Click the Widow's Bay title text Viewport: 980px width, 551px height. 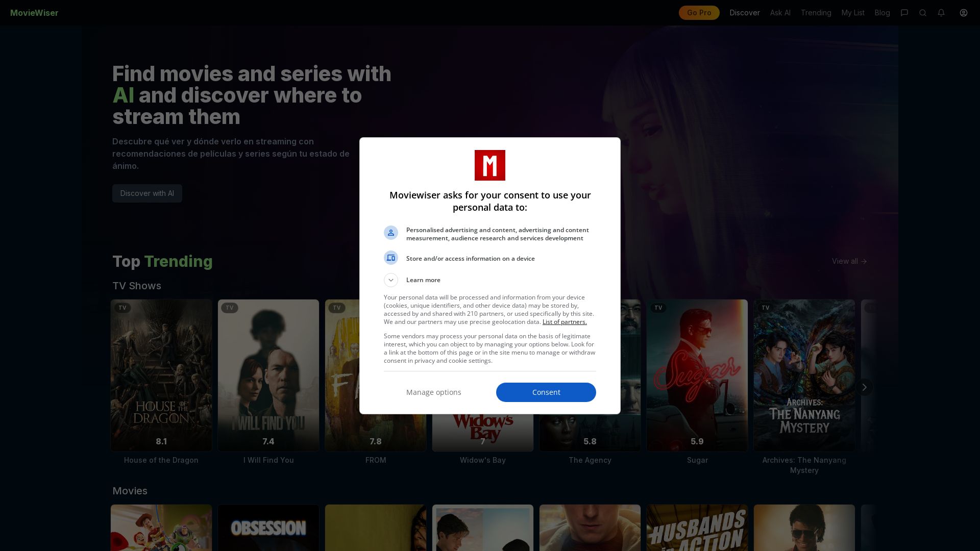[483, 460]
